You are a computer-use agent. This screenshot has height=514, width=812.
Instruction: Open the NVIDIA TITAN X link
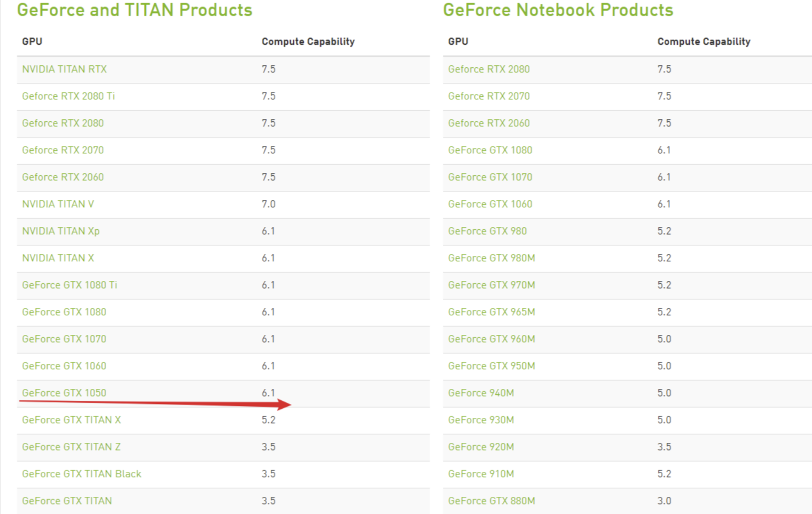point(58,258)
